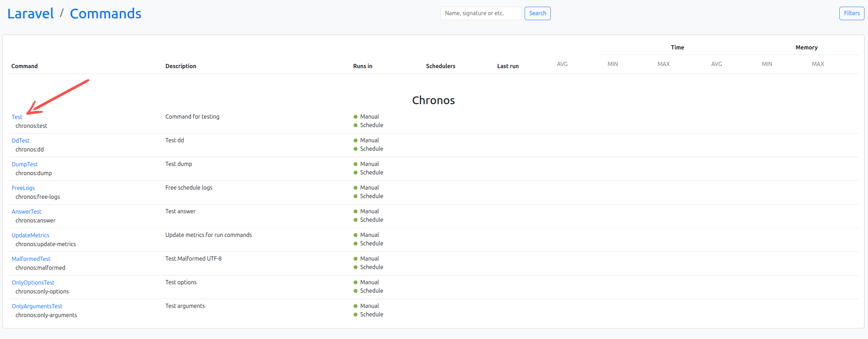Open the FreeLogs command page

coord(23,188)
